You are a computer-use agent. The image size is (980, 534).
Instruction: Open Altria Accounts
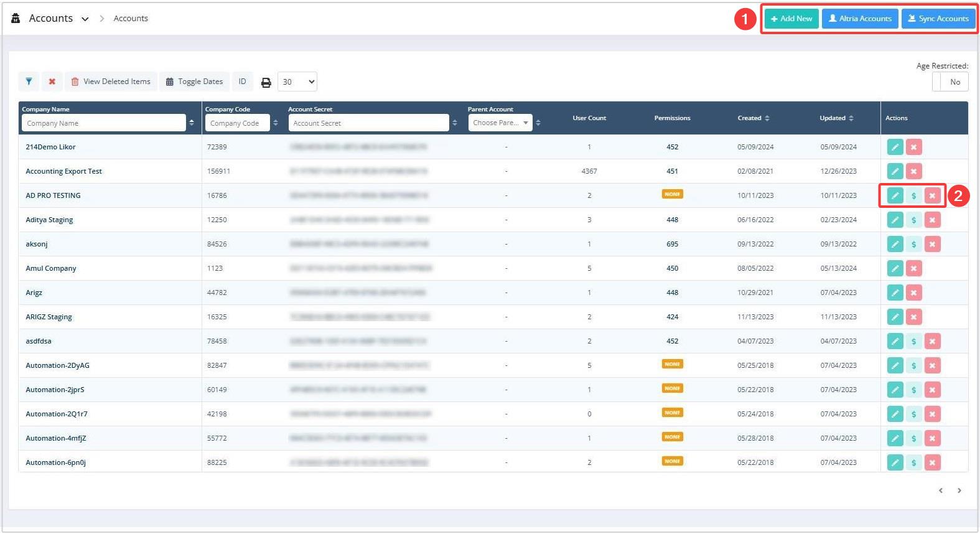coord(860,19)
